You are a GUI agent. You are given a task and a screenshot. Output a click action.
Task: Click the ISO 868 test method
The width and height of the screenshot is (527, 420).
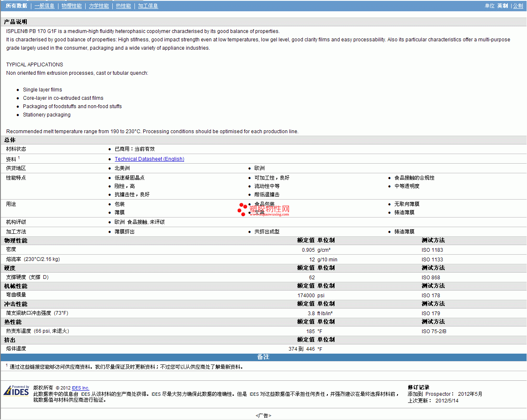[431, 278]
